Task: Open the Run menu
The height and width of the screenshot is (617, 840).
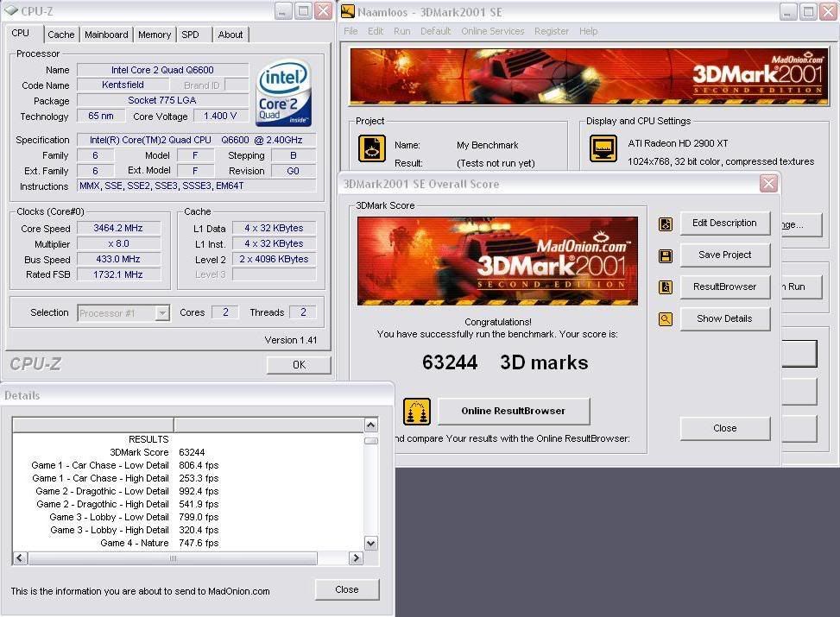Action: (401, 31)
